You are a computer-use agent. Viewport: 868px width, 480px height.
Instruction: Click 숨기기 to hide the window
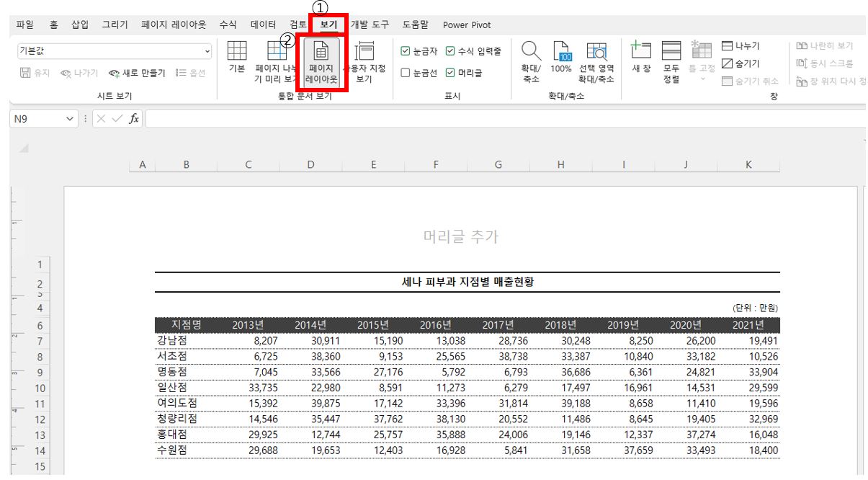[x=741, y=63]
